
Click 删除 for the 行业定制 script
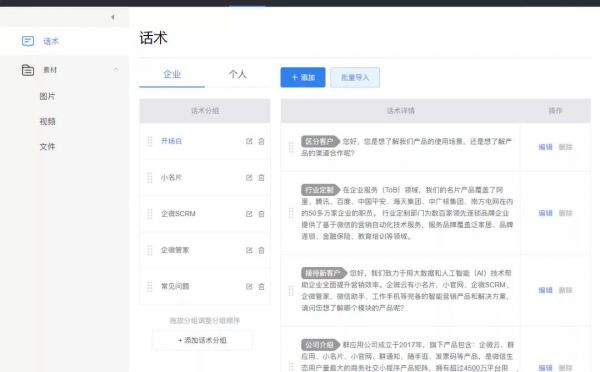(565, 213)
